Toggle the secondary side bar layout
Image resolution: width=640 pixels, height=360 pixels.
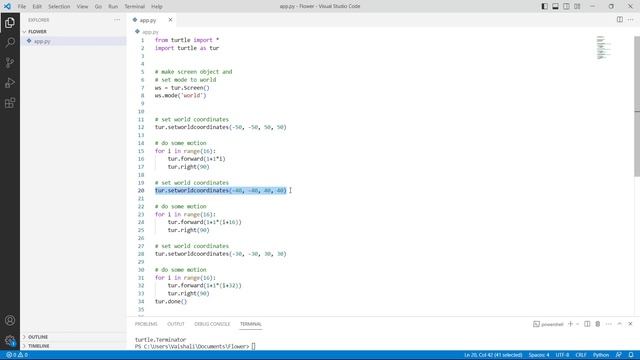pos(567,6)
